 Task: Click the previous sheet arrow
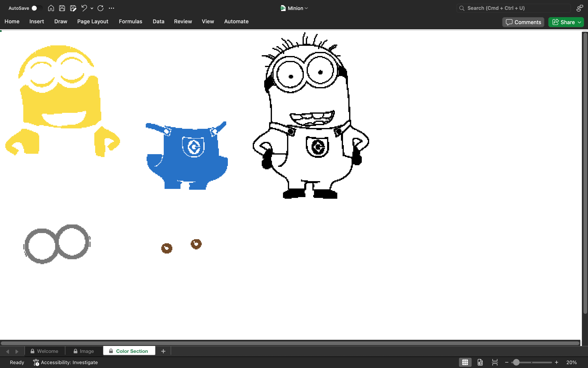(8, 351)
